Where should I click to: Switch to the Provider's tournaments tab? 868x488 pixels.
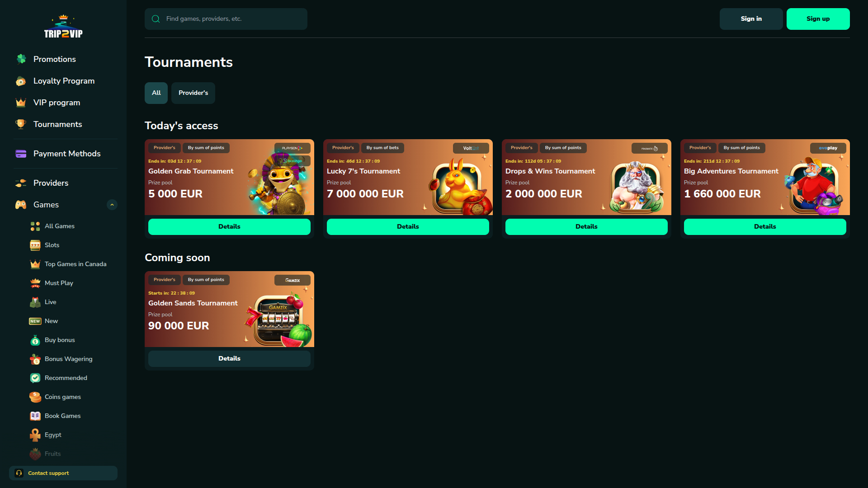193,93
